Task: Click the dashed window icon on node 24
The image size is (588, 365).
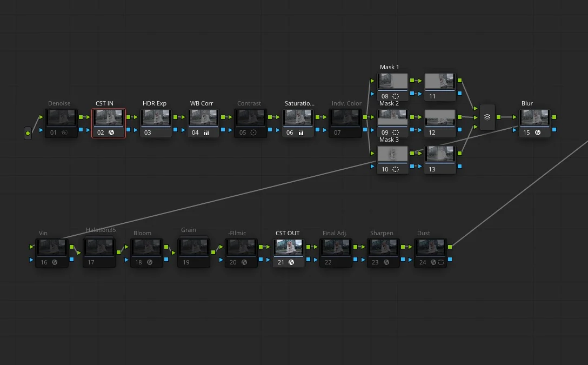Action: point(441,262)
